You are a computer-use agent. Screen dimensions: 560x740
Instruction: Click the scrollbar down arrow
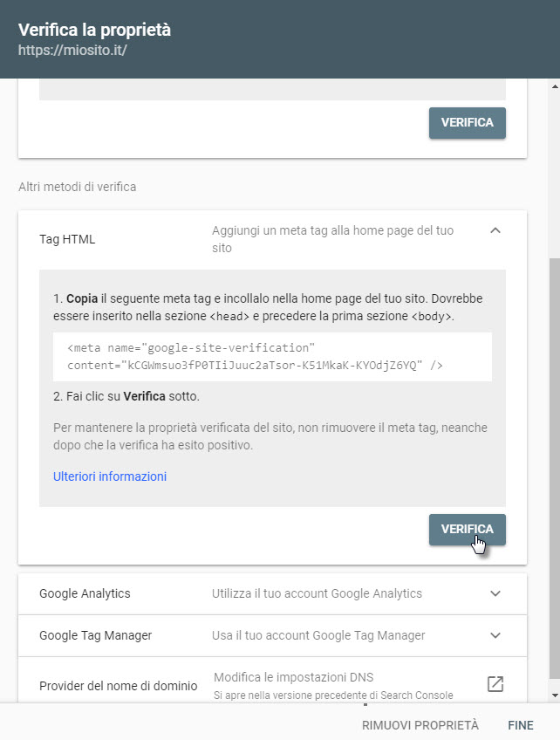[555, 695]
